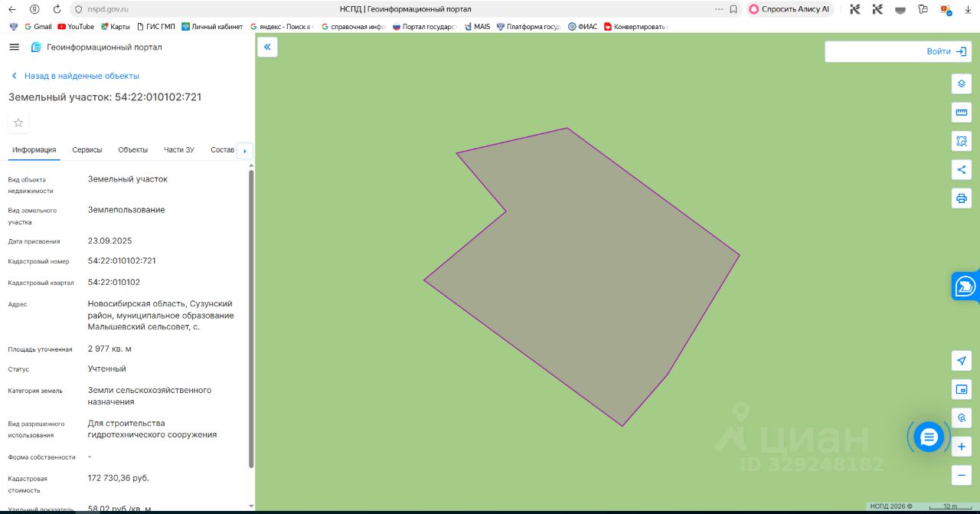
Task: Click the browser back arrow
Action: pos(11,9)
